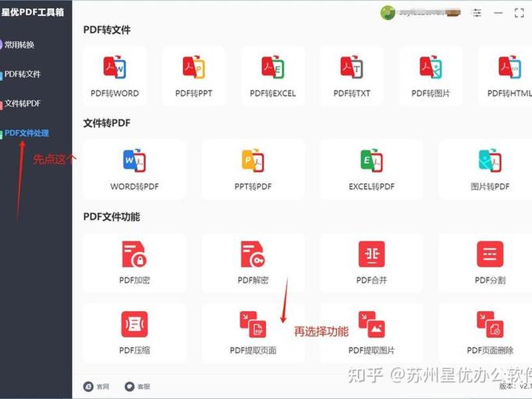Click the 版本 version label
This screenshot has height=399, width=532.
(x=515, y=386)
